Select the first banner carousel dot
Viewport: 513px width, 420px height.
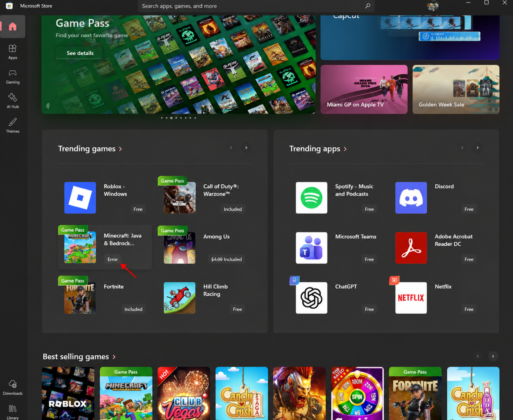click(162, 118)
